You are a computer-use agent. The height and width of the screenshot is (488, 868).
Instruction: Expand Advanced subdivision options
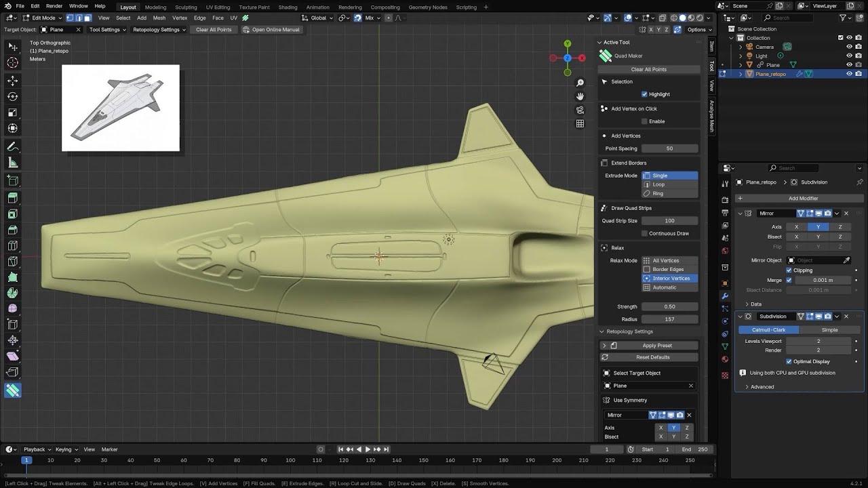point(747,387)
